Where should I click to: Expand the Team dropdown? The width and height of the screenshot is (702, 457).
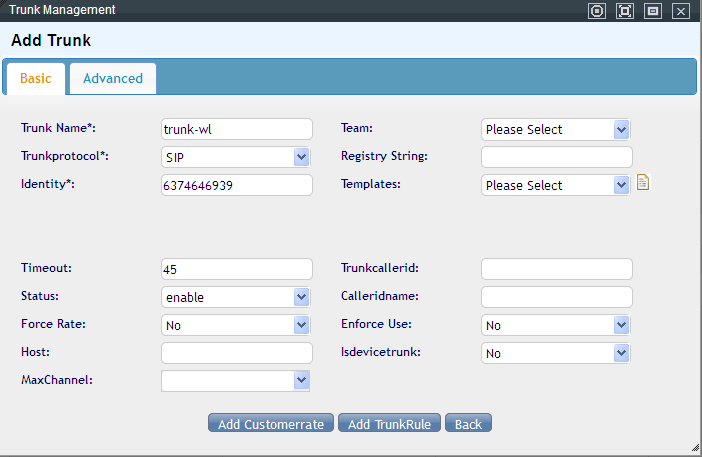coord(556,129)
